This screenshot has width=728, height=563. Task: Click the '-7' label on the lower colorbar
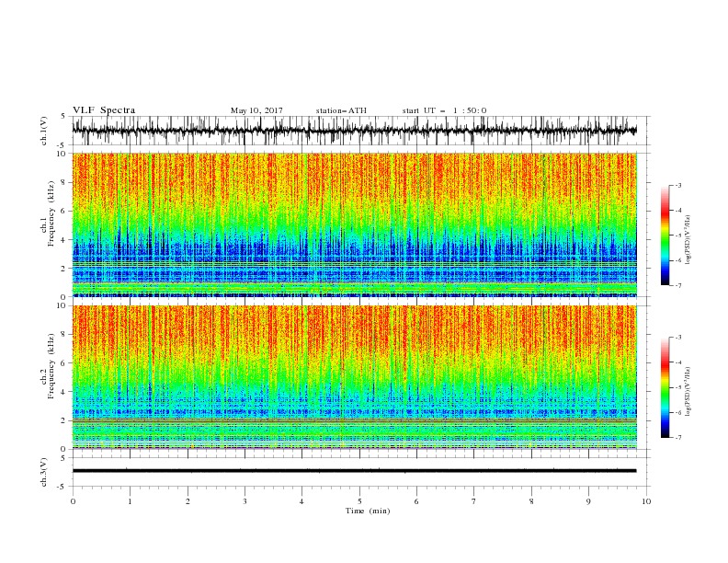(x=677, y=438)
